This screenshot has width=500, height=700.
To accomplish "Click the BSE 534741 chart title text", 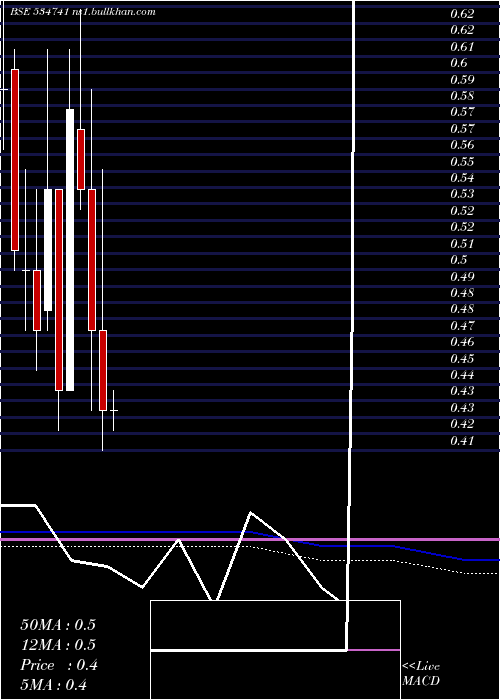I will point(83,12).
